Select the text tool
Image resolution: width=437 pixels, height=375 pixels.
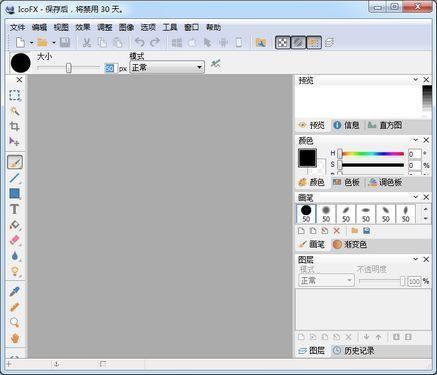tap(14, 209)
